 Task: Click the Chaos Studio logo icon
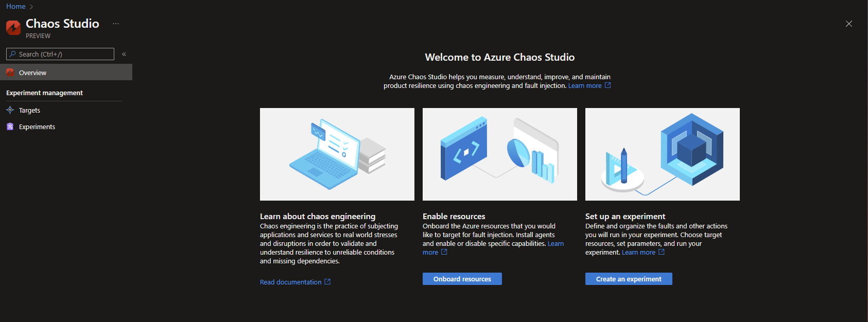pos(13,27)
